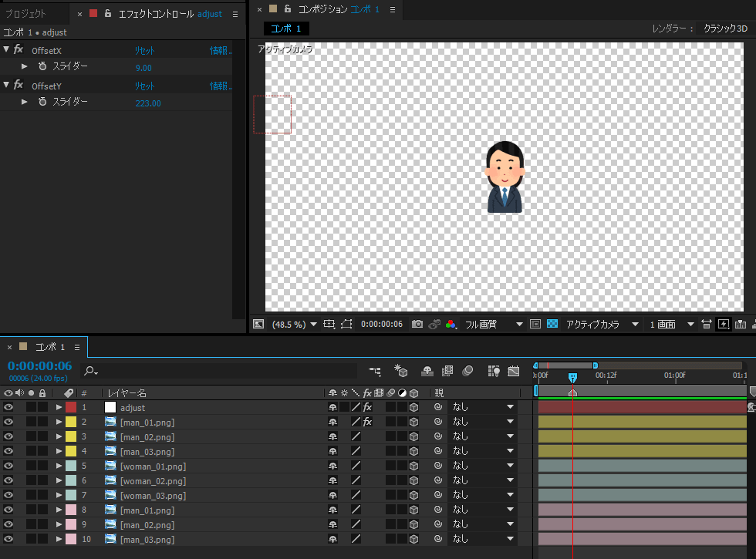This screenshot has height=559, width=756.
Task: Click the draft 3D icon in timeline
Action: (x=401, y=372)
